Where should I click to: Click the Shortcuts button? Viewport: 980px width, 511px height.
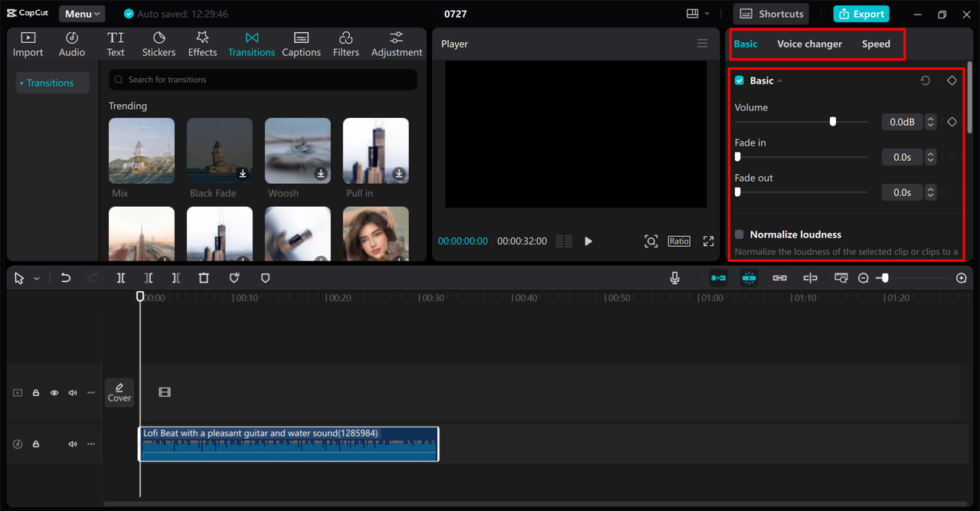click(x=772, y=14)
